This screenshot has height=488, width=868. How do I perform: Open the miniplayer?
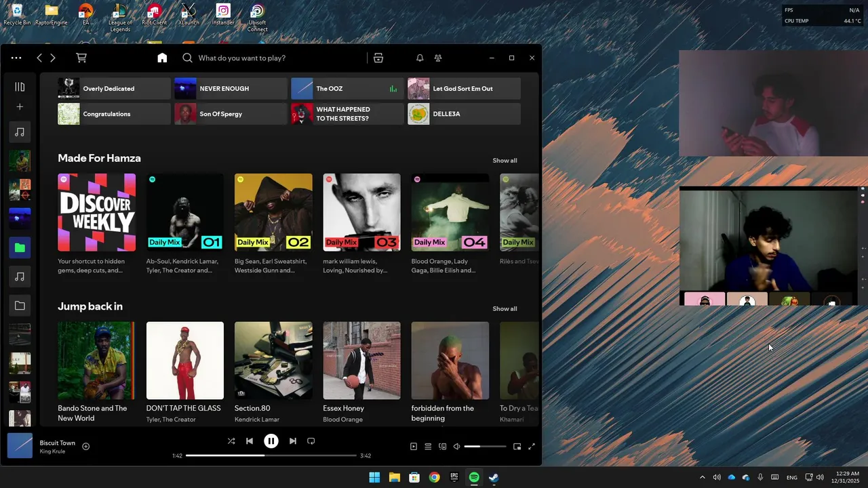[x=517, y=447]
